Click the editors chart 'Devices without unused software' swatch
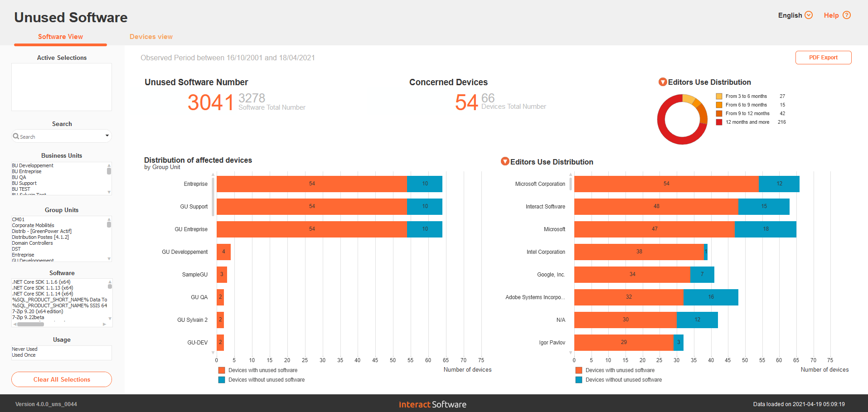 (579, 380)
